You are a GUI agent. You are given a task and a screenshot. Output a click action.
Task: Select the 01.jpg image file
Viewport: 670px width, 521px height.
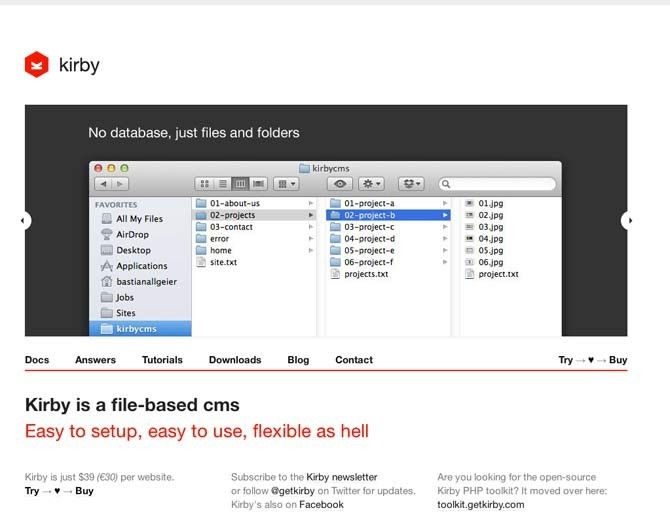[484, 203]
